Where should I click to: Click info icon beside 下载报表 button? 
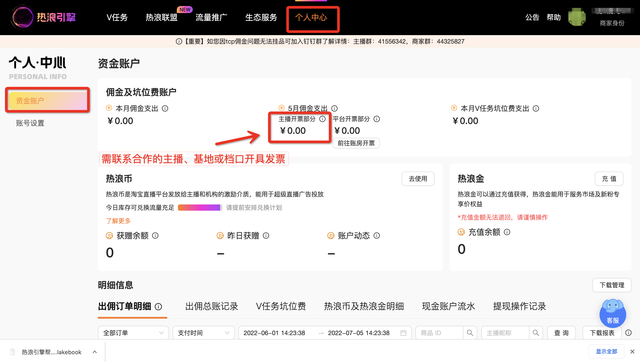pyautogui.click(x=628, y=333)
